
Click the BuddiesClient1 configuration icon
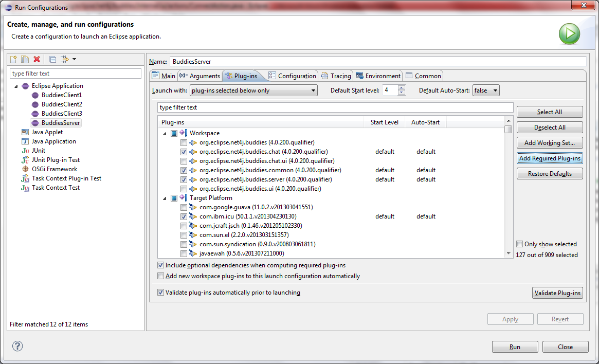35,95
